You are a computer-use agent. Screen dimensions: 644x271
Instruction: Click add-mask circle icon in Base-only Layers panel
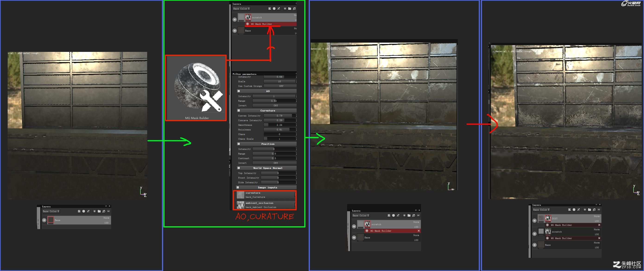83,211
